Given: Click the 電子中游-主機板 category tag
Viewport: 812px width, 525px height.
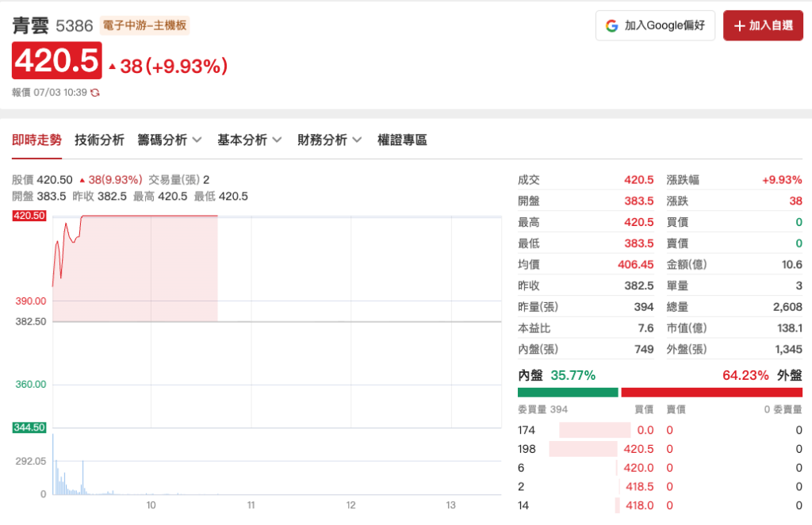Looking at the screenshot, I should pyautogui.click(x=144, y=25).
